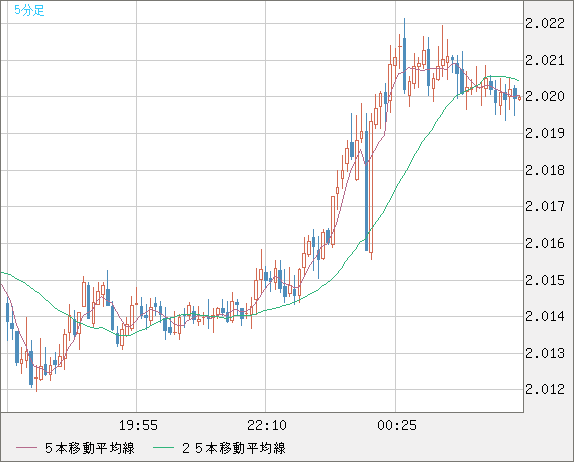Click the 2.012 price axis label

coord(545,389)
